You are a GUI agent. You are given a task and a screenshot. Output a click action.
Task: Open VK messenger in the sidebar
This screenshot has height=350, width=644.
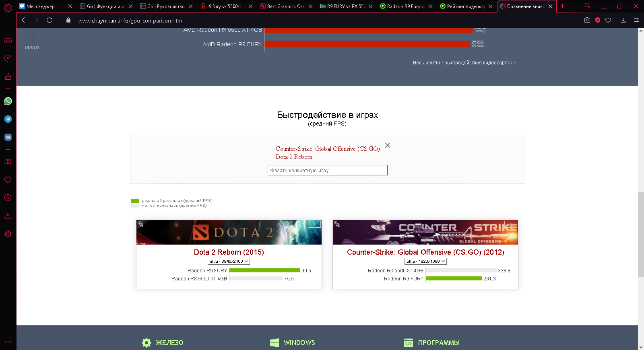[8, 137]
